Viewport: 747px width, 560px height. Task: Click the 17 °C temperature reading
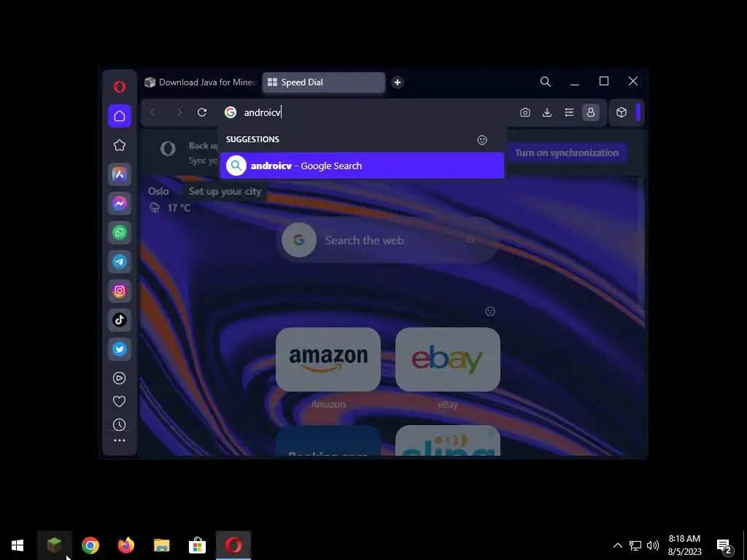pos(179,208)
